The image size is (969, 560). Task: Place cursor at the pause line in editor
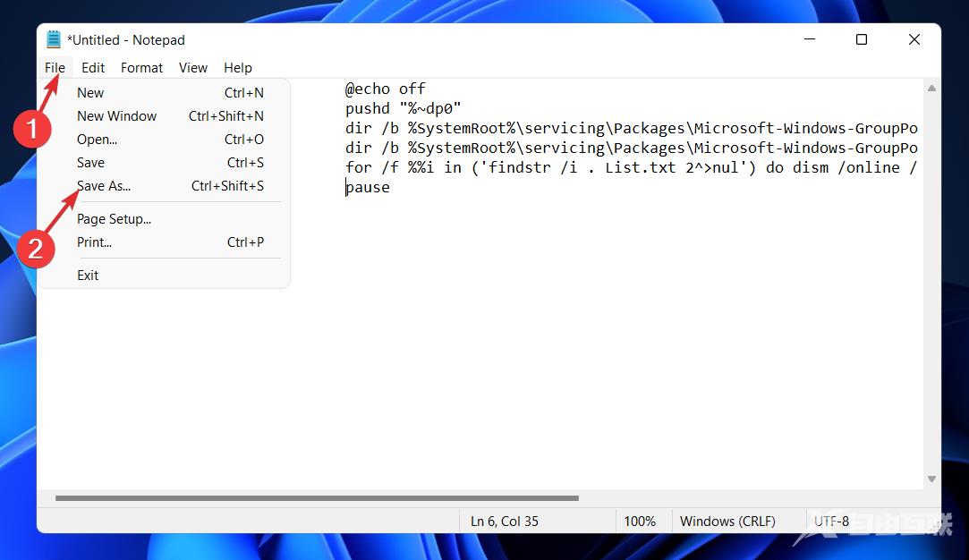368,188
